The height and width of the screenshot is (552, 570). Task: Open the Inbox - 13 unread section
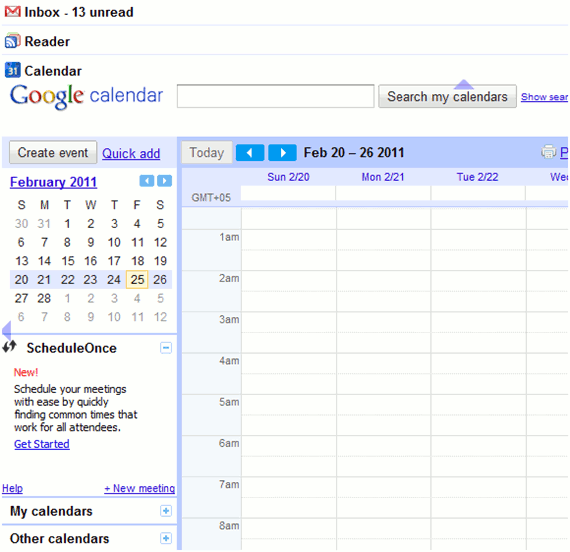click(x=79, y=12)
